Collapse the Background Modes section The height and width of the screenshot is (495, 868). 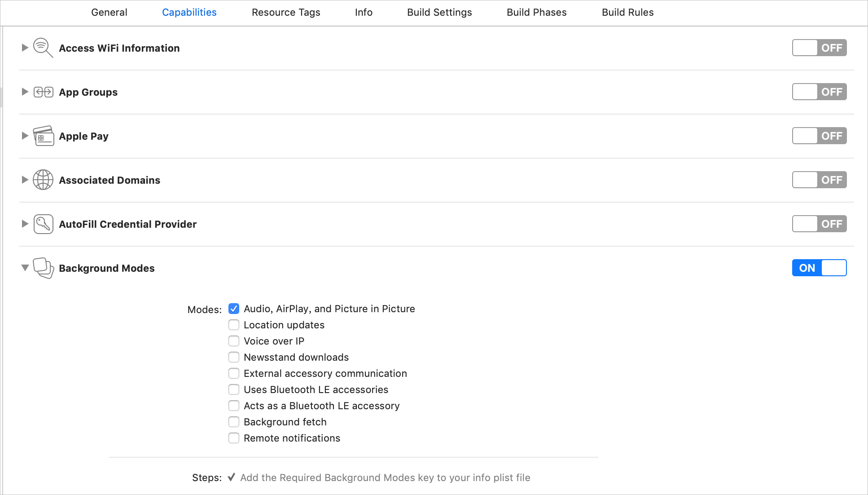(x=25, y=268)
